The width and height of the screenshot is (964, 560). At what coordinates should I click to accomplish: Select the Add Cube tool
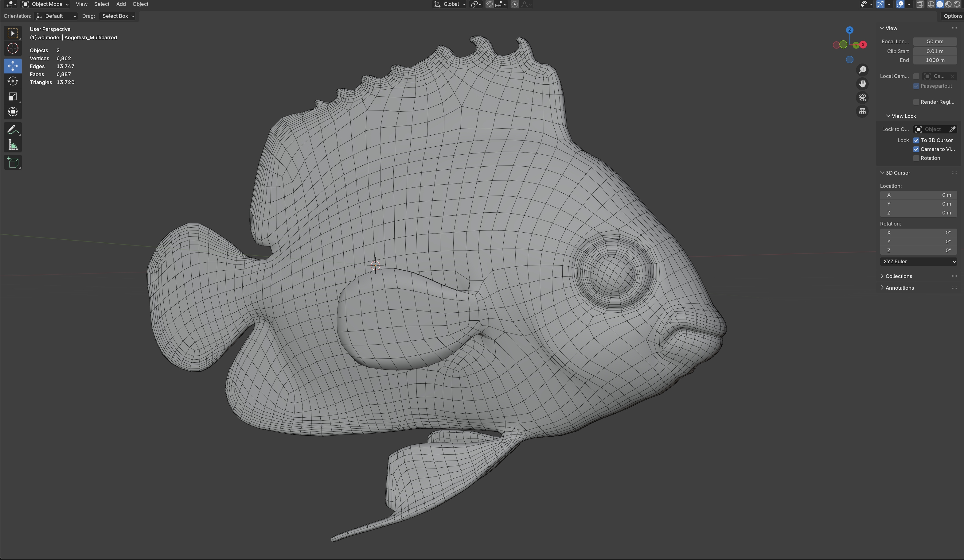tap(13, 162)
